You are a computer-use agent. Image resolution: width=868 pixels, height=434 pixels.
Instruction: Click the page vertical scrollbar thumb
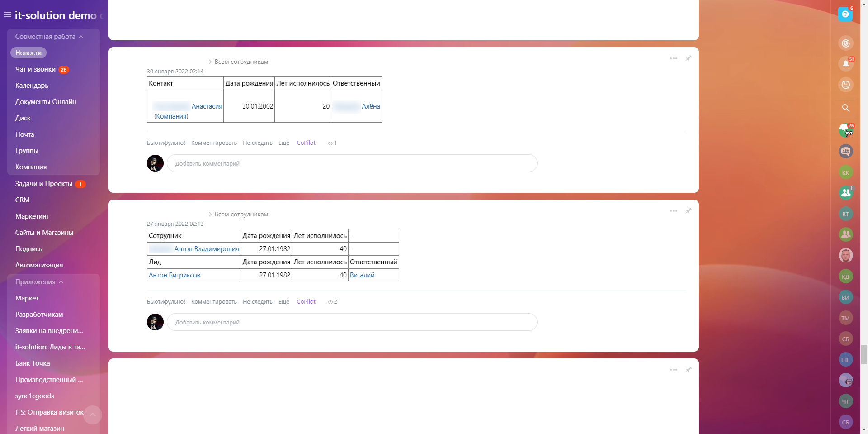864,354
